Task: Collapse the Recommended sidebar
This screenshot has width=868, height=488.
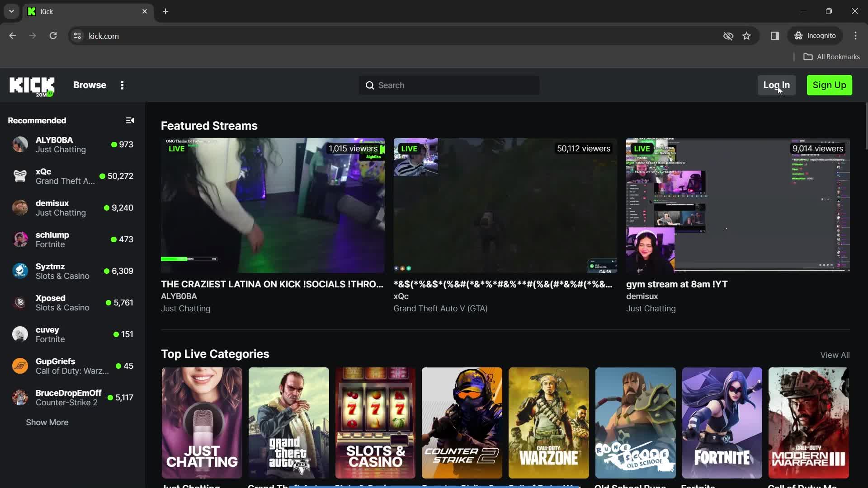Action: [x=130, y=121]
